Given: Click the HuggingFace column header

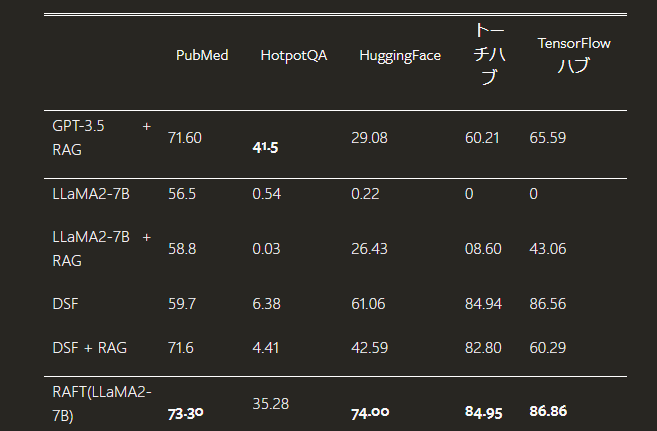Looking at the screenshot, I should (x=400, y=55).
